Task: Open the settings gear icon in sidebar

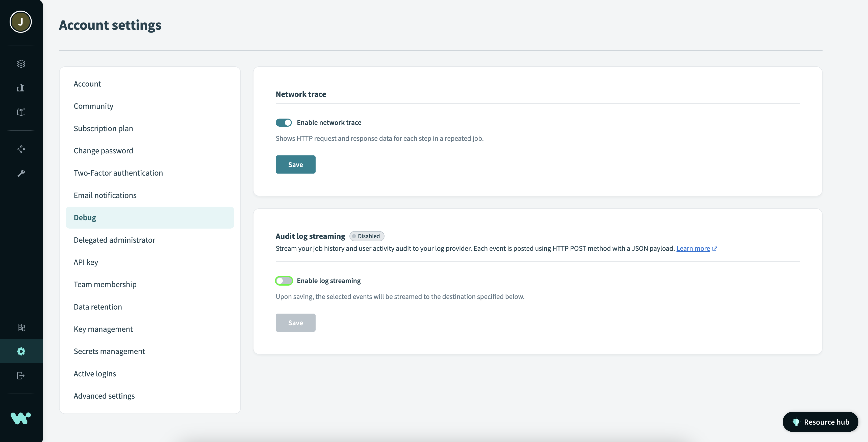Action: coord(21,351)
